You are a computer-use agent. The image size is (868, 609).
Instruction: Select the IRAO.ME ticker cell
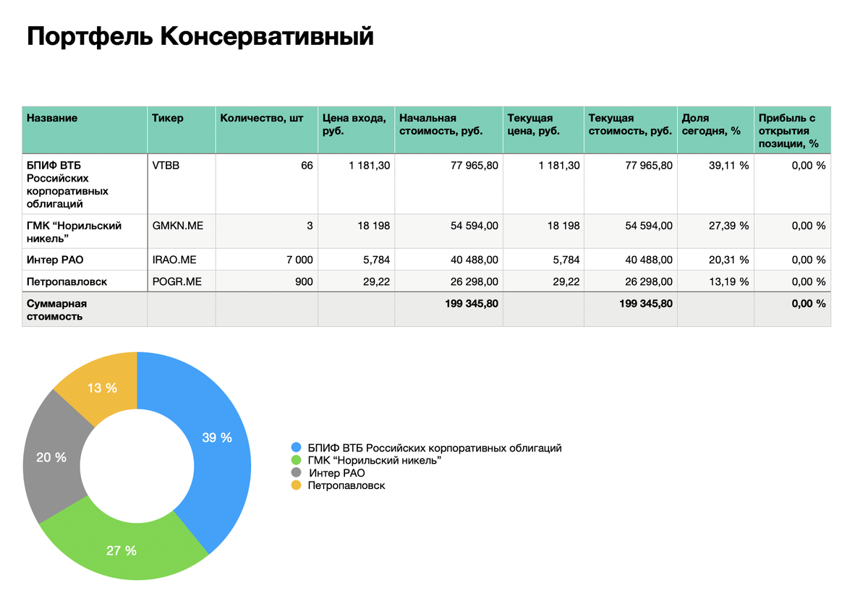click(182, 260)
